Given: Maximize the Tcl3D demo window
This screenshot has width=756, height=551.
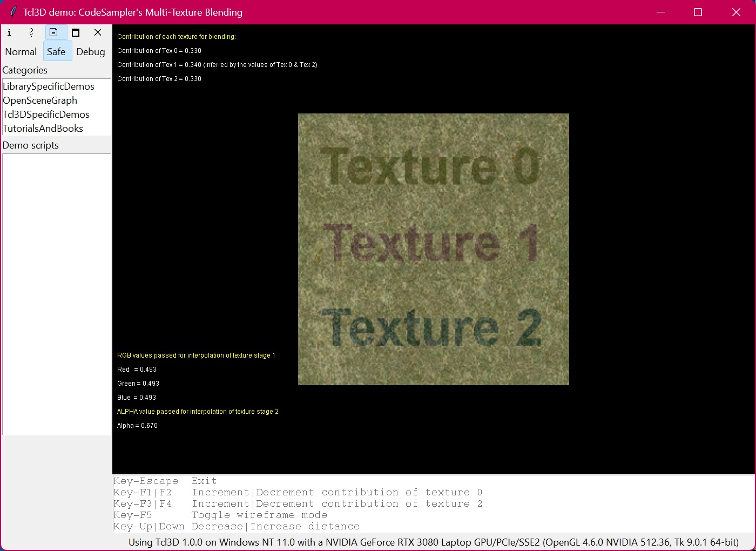Looking at the screenshot, I should (x=698, y=12).
